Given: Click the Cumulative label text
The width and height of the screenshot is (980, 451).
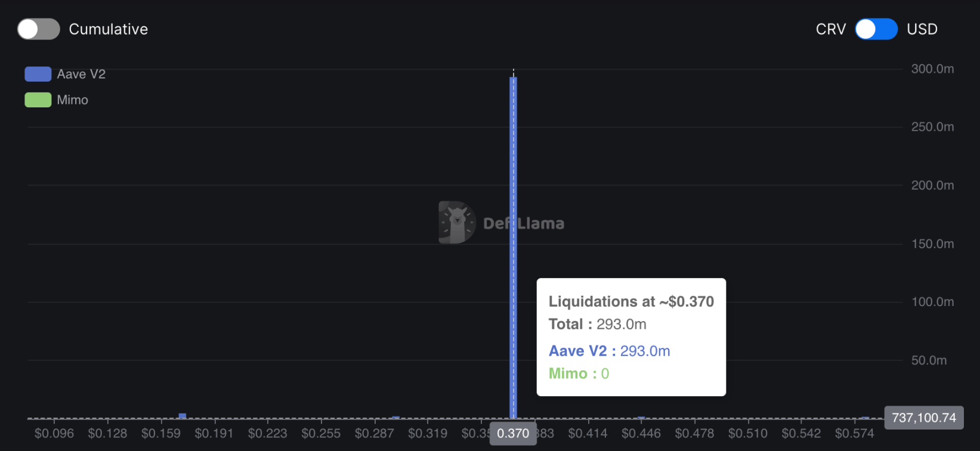Looking at the screenshot, I should 109,29.
